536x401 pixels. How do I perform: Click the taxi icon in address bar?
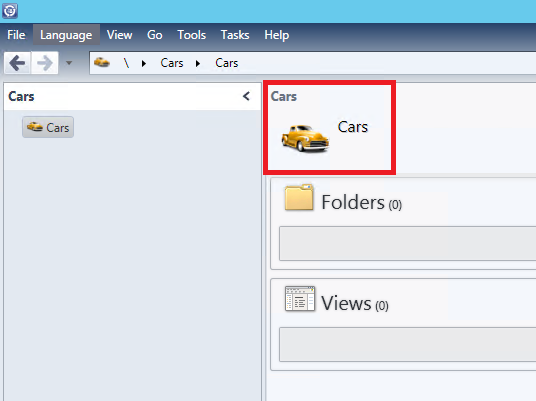[x=102, y=63]
